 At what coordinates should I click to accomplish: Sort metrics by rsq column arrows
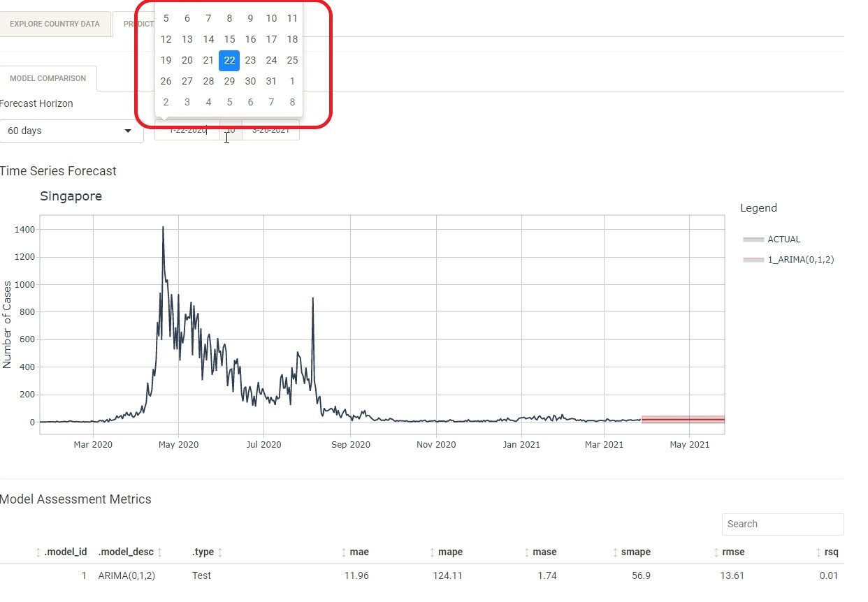tap(818, 552)
